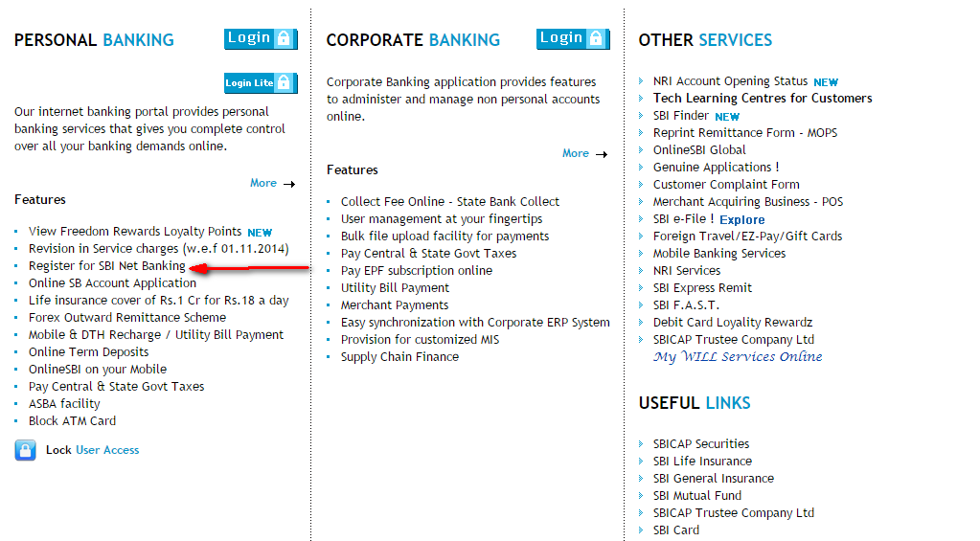Open Customer Complaint Form
Screen dimensions: 980x541
[726, 184]
